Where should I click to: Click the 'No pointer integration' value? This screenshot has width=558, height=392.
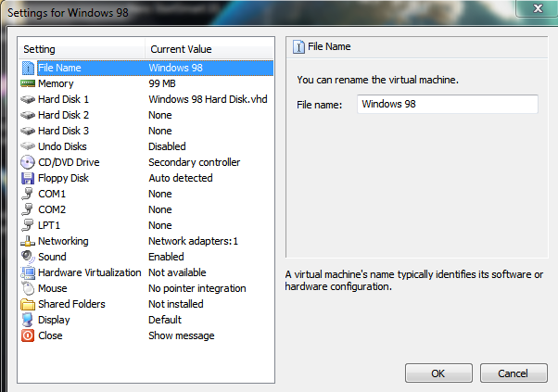[x=197, y=288]
